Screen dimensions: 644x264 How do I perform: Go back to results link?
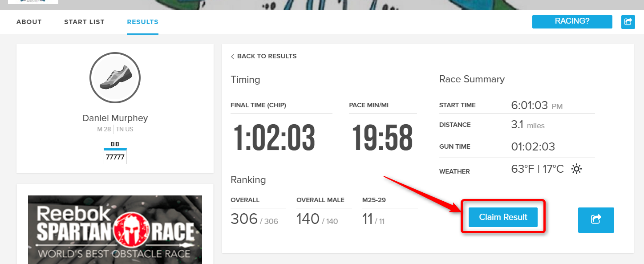[267, 57]
